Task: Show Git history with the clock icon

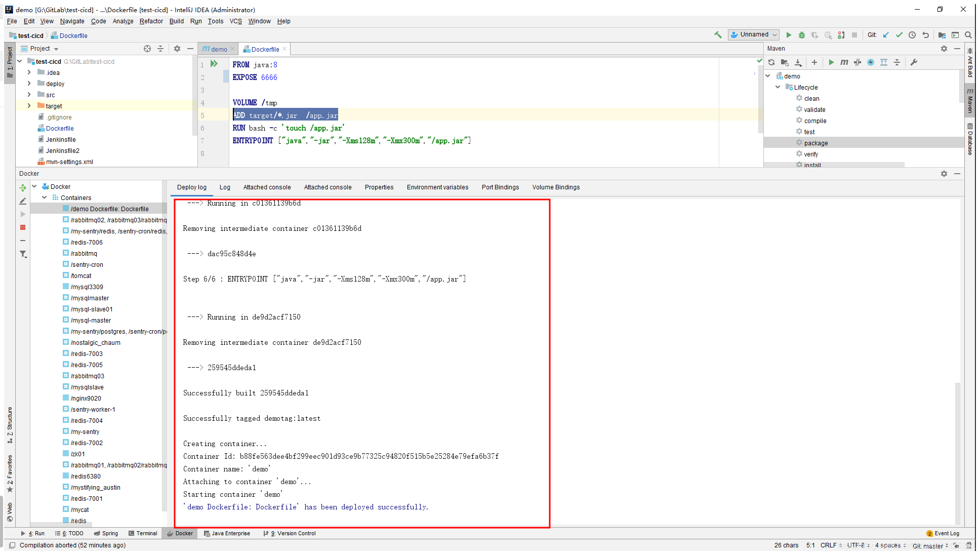Action: (x=912, y=35)
